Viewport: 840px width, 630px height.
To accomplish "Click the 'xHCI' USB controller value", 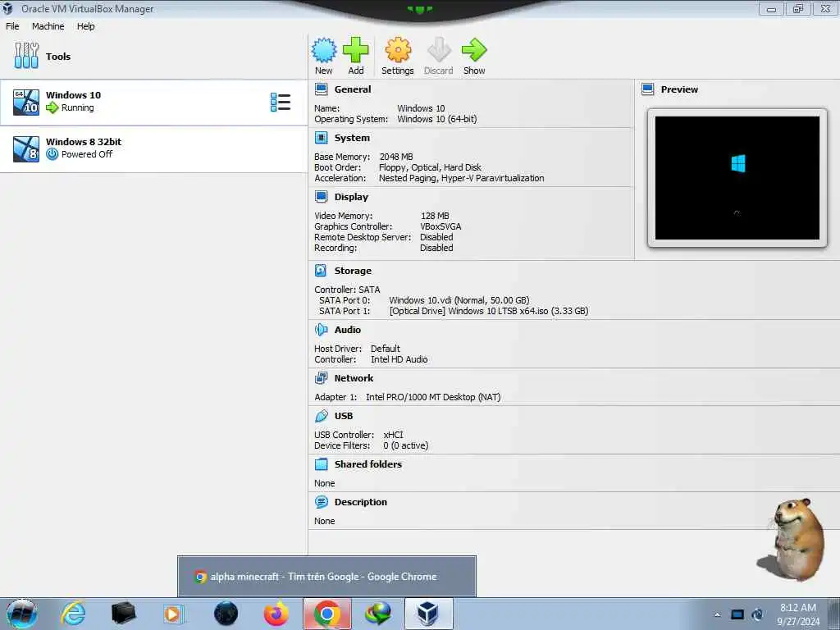I will point(393,435).
